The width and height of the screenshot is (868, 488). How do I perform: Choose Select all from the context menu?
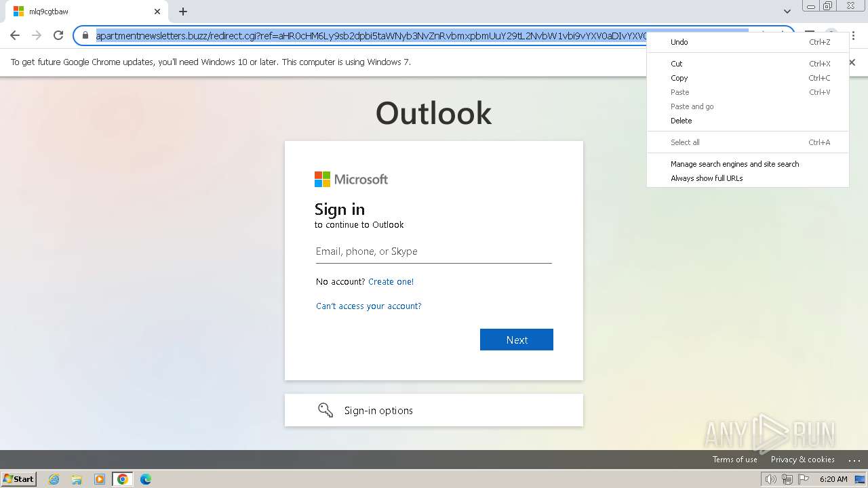(747, 142)
